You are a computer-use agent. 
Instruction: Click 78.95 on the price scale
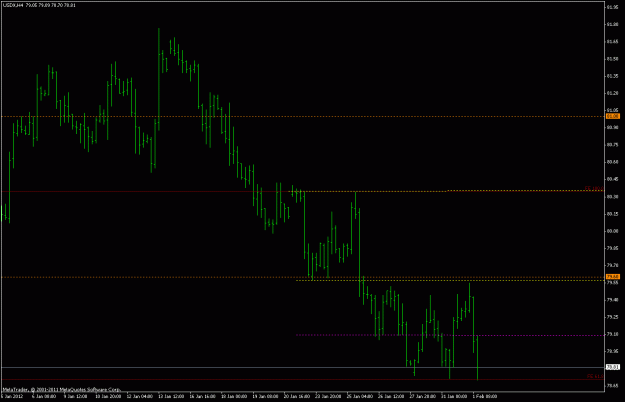(x=613, y=351)
